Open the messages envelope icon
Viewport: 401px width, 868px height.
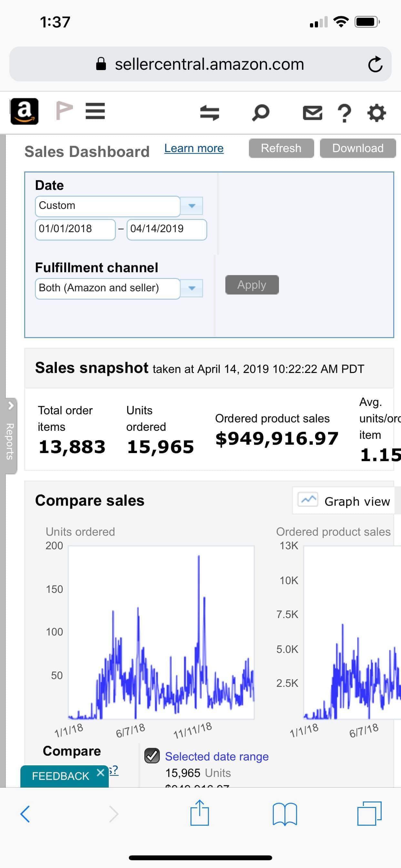[x=313, y=113]
